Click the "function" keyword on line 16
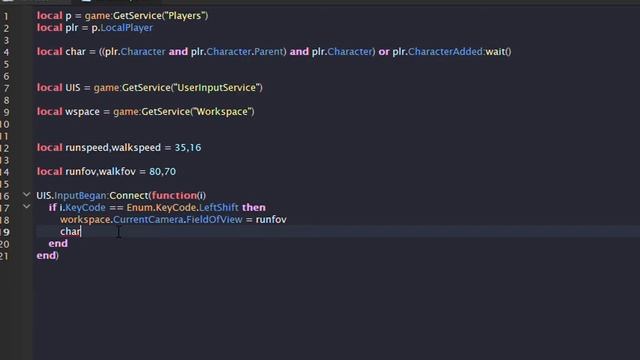This screenshot has height=360, width=640. pyautogui.click(x=174, y=196)
